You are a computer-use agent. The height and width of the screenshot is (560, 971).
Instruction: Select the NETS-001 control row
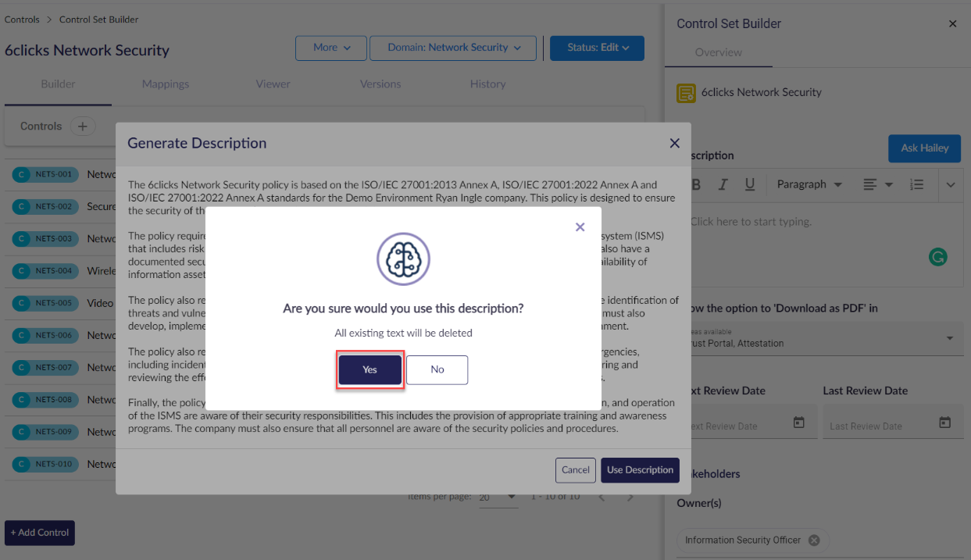coord(61,174)
